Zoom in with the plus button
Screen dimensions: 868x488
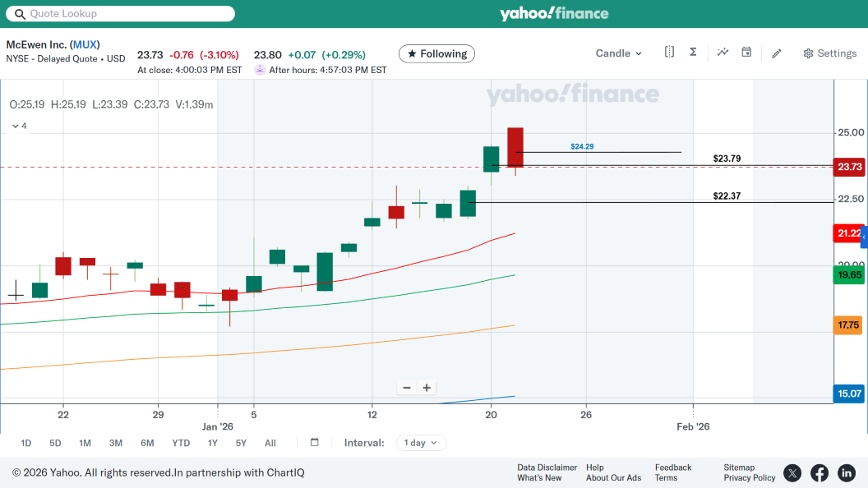click(x=427, y=388)
